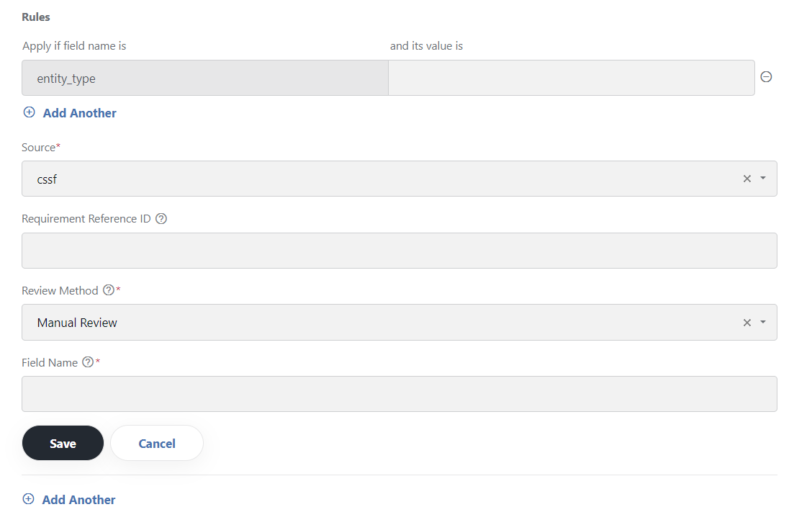This screenshot has height=525, width=812.
Task: Click the plus icon beside bottom Add Another
Action: tap(29, 499)
